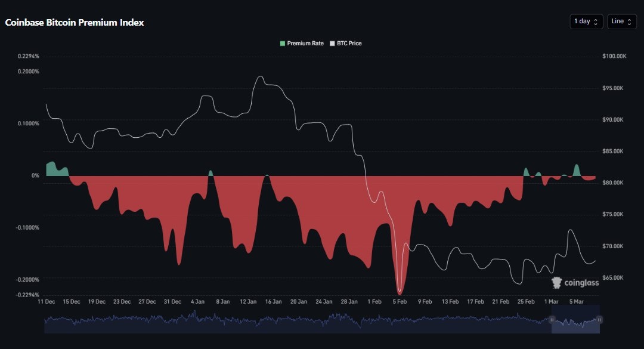Open the Line chart type dropdown
This screenshot has width=644, height=349.
click(x=622, y=21)
